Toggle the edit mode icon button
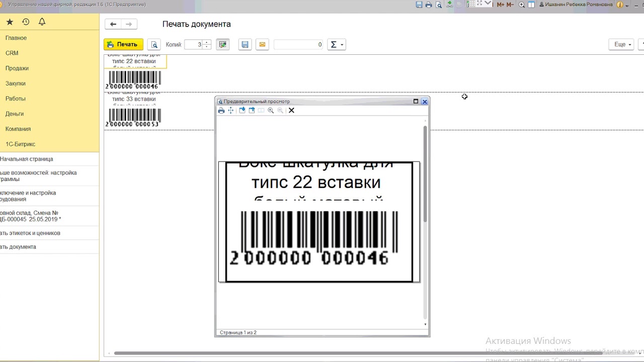 click(x=222, y=44)
